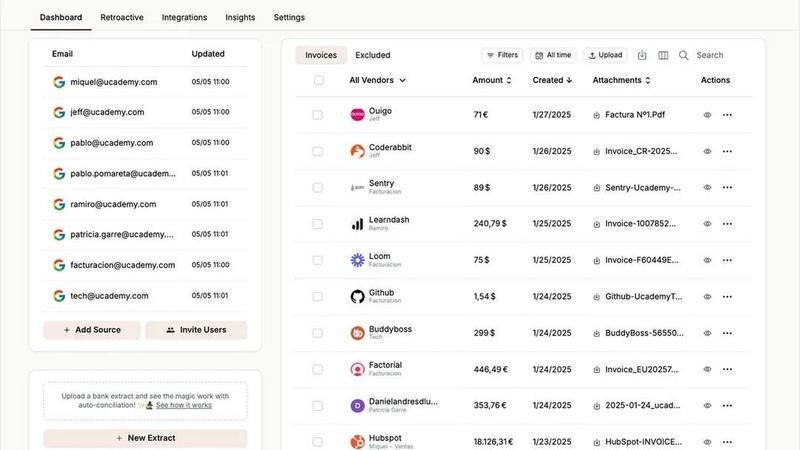
Task: Toggle the select-all invoices checkbox
Action: tap(319, 80)
